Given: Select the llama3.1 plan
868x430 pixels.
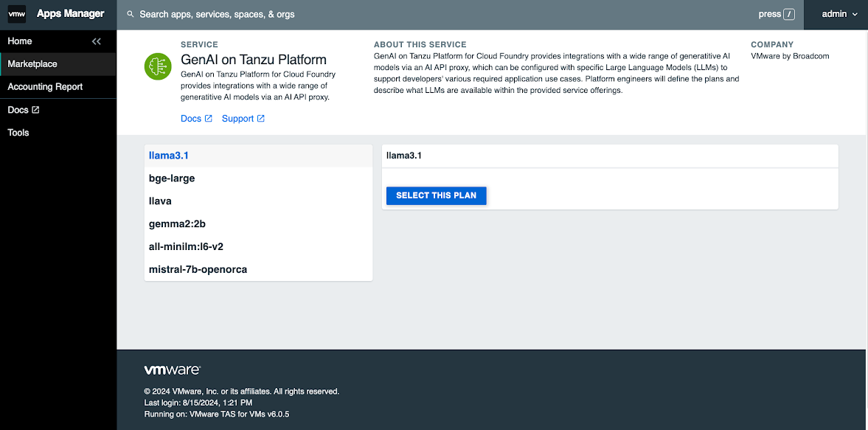Looking at the screenshot, I should click(258, 156).
